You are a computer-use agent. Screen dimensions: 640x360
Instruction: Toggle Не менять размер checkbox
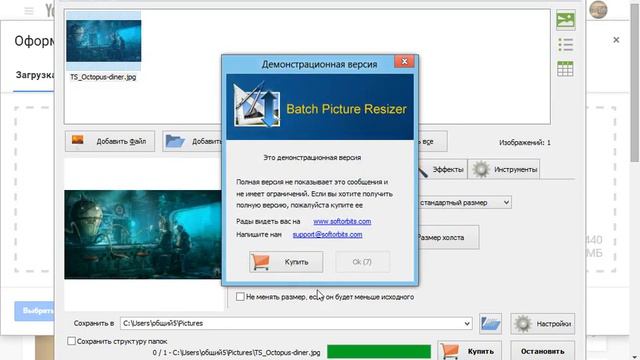click(240, 297)
